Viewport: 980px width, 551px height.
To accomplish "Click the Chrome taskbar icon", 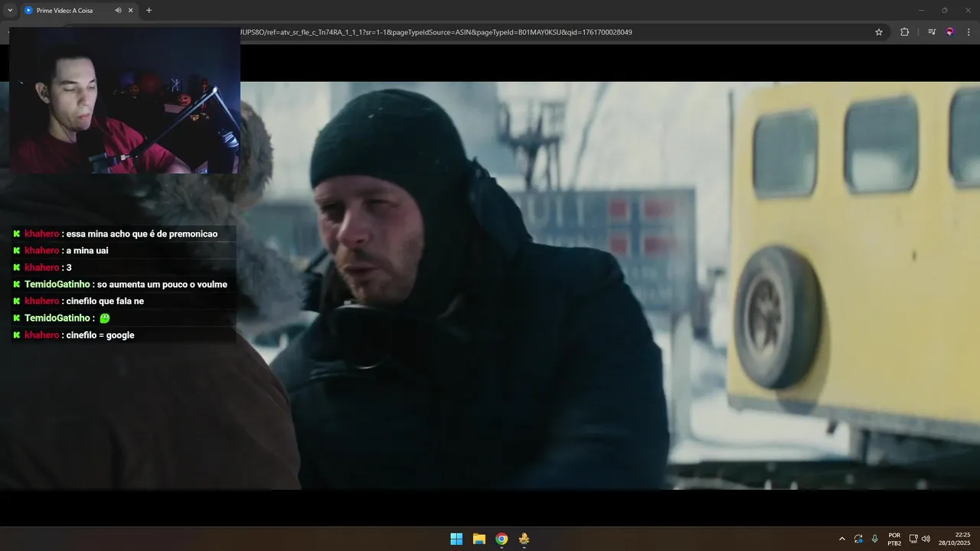I will tap(501, 539).
